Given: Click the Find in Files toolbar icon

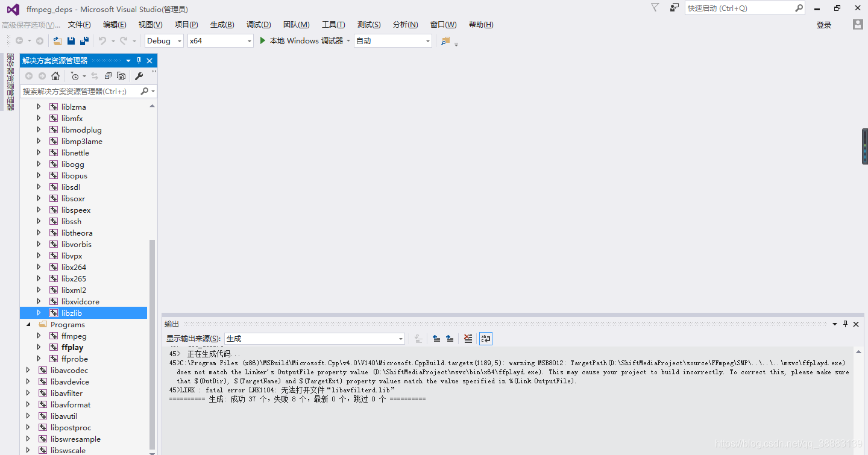Looking at the screenshot, I should click(x=445, y=41).
